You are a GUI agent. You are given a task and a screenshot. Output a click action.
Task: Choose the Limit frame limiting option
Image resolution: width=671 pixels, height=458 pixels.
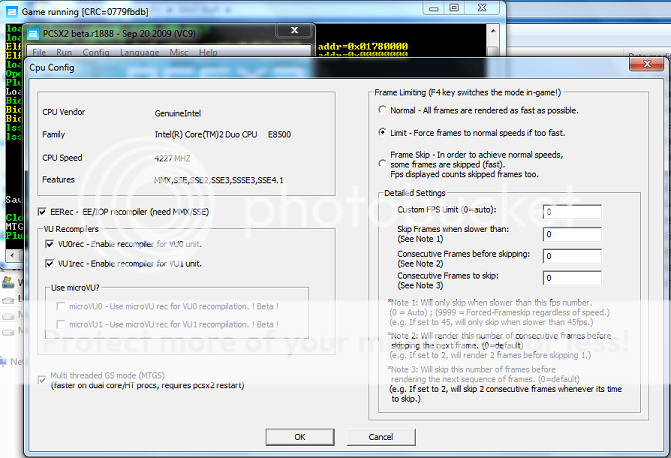coord(382,132)
